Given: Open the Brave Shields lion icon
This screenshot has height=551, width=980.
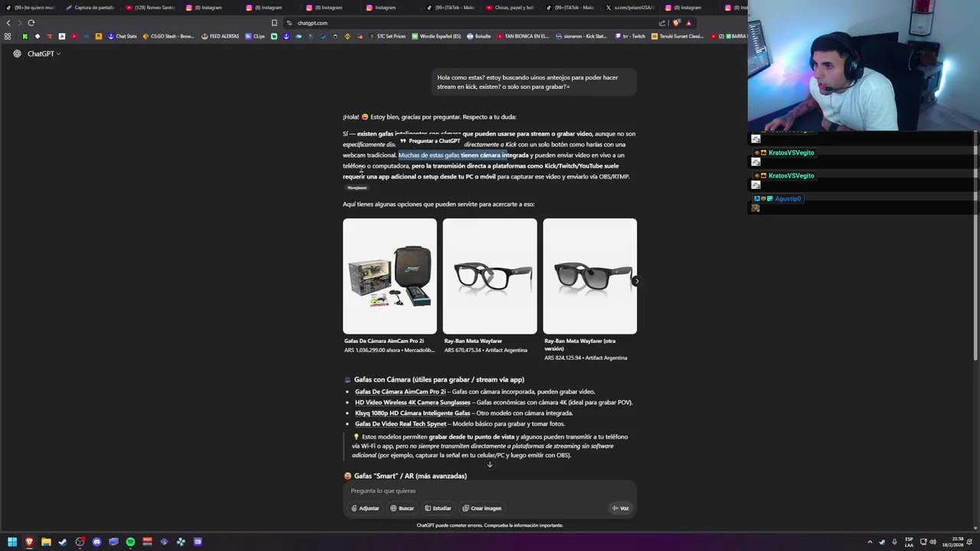Looking at the screenshot, I should pos(675,23).
